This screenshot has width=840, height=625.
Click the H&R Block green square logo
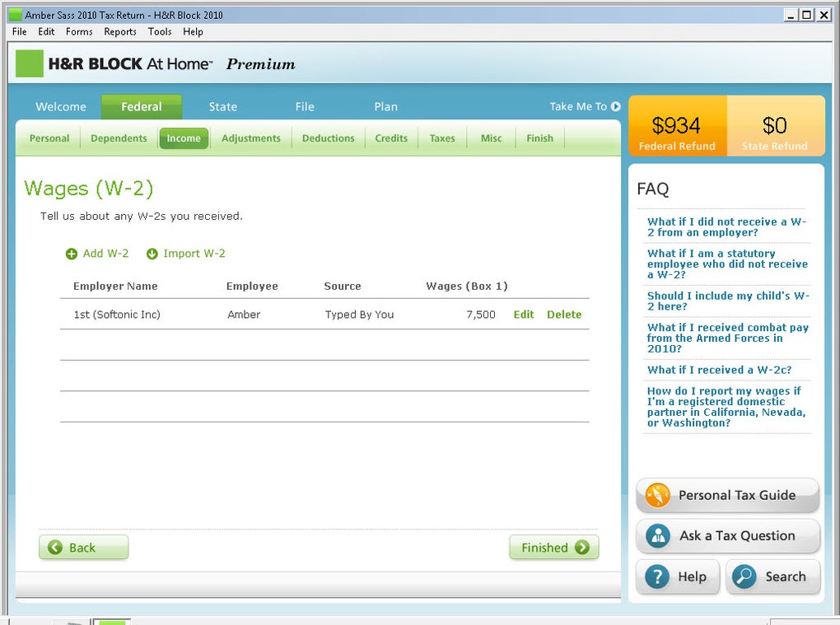(29, 63)
